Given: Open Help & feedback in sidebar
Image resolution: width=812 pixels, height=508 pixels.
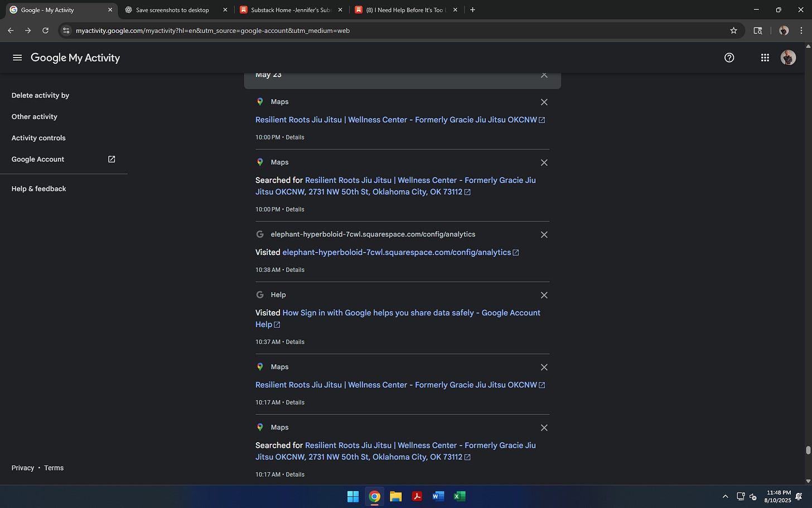Looking at the screenshot, I should [38, 189].
